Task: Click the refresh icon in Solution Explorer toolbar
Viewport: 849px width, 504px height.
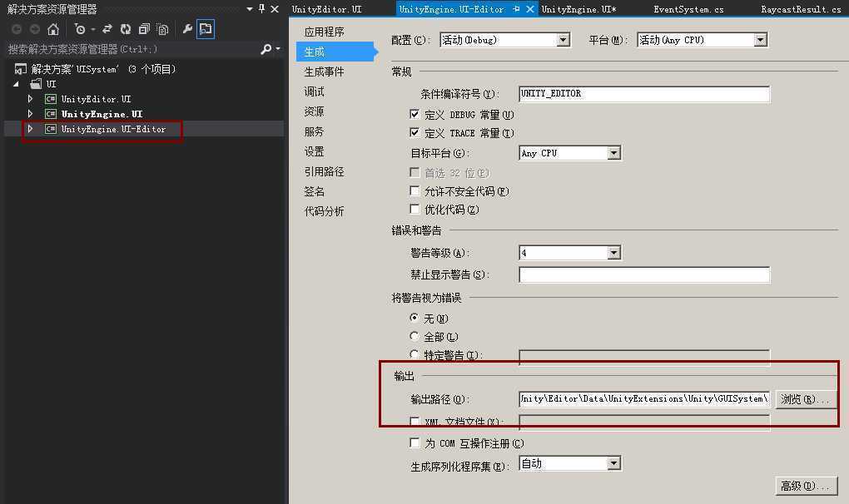Action: (x=126, y=29)
